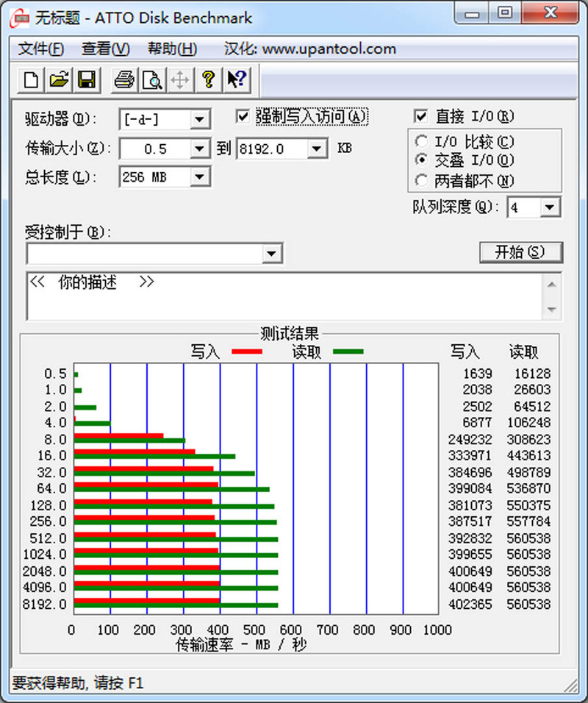
Task: Open an existing benchmark result
Action: coord(58,80)
